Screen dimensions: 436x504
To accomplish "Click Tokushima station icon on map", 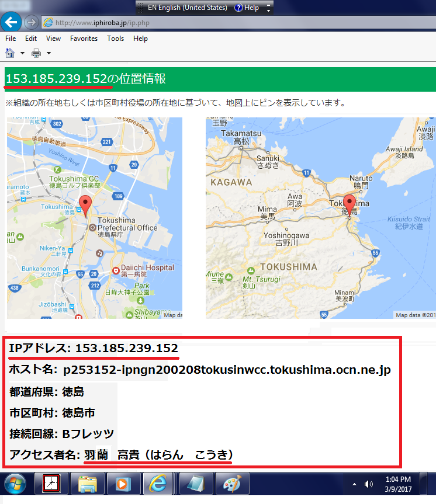I will 79,210.
